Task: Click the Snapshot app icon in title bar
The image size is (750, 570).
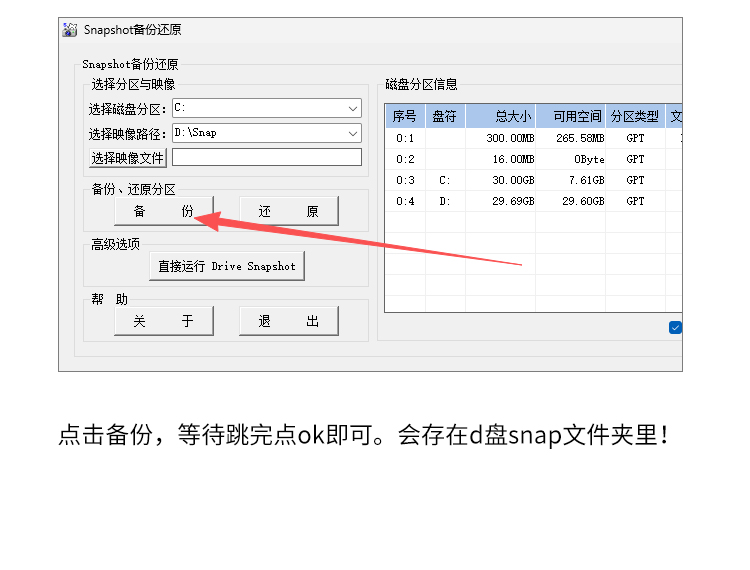Action: click(70, 29)
